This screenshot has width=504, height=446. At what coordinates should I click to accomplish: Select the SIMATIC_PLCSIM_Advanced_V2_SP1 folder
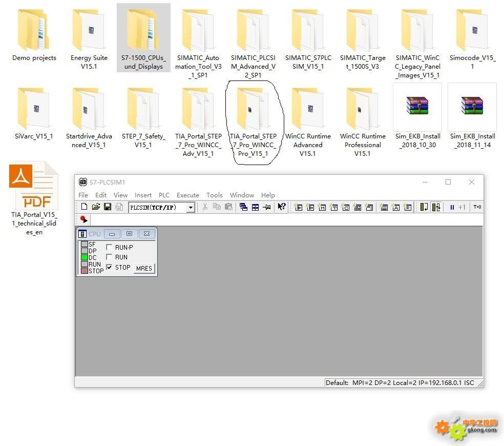point(253,44)
